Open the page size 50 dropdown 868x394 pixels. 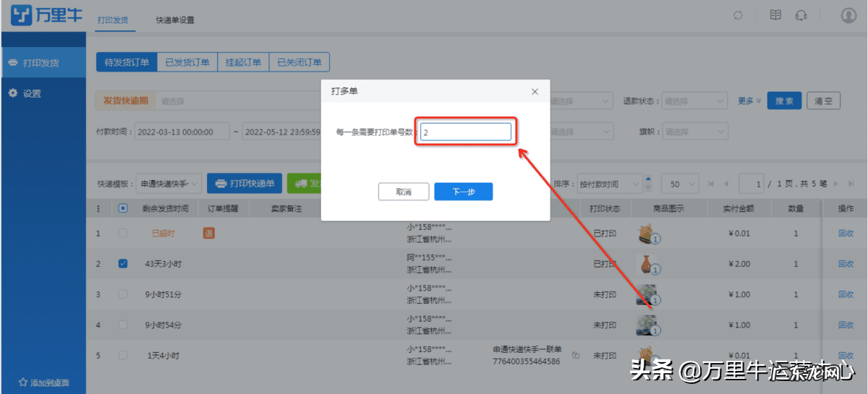(681, 184)
